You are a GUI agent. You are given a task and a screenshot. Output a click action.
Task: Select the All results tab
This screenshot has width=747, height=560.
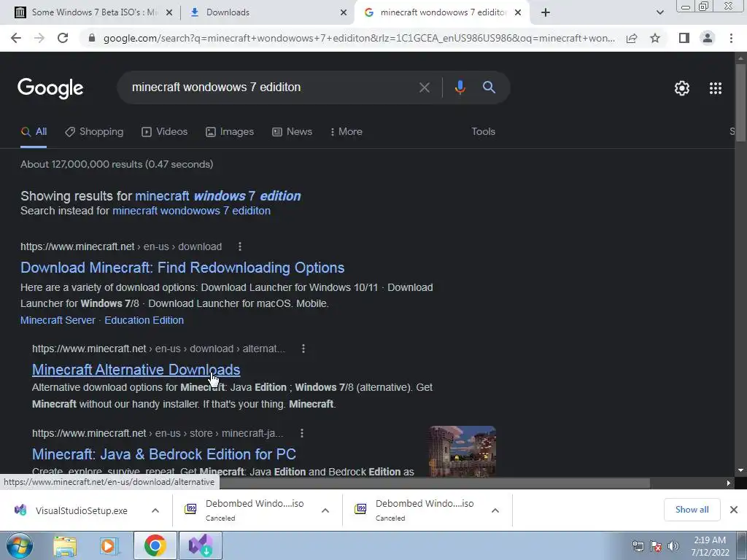click(x=34, y=132)
